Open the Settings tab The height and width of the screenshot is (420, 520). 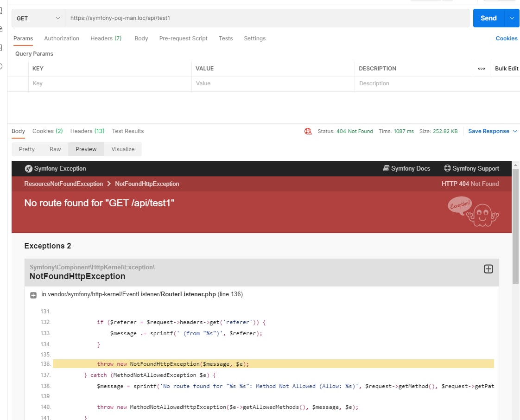[255, 38]
